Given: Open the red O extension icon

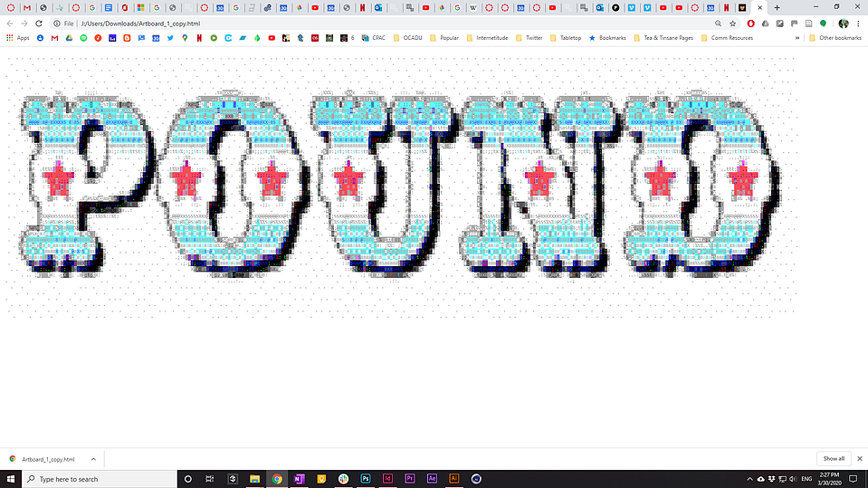Looking at the screenshot, I should point(750,24).
